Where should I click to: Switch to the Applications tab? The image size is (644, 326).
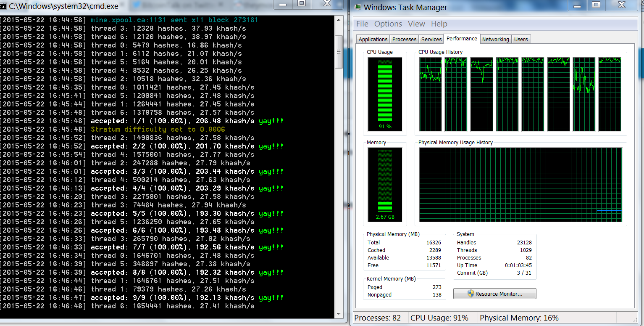click(x=373, y=39)
